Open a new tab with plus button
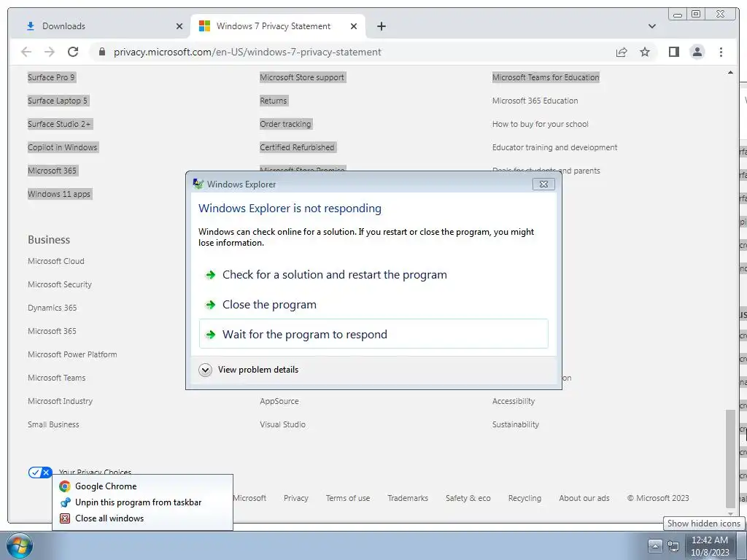Image resolution: width=747 pixels, height=560 pixels. coord(381,26)
